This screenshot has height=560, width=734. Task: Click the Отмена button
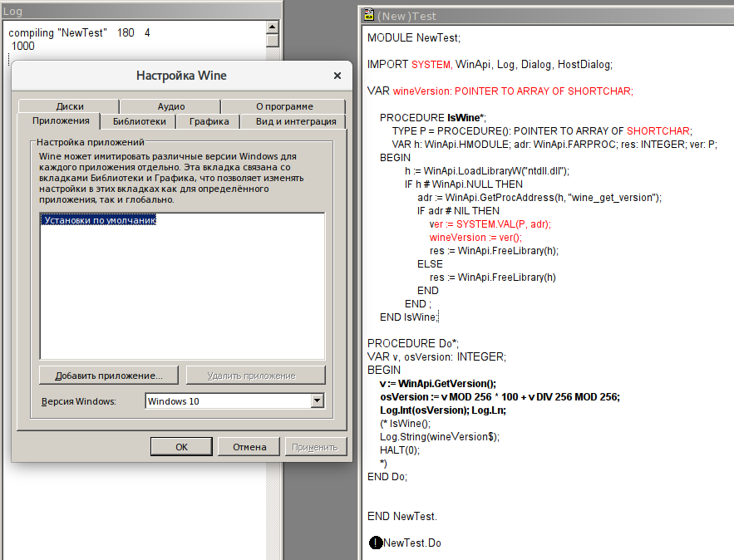(x=249, y=447)
